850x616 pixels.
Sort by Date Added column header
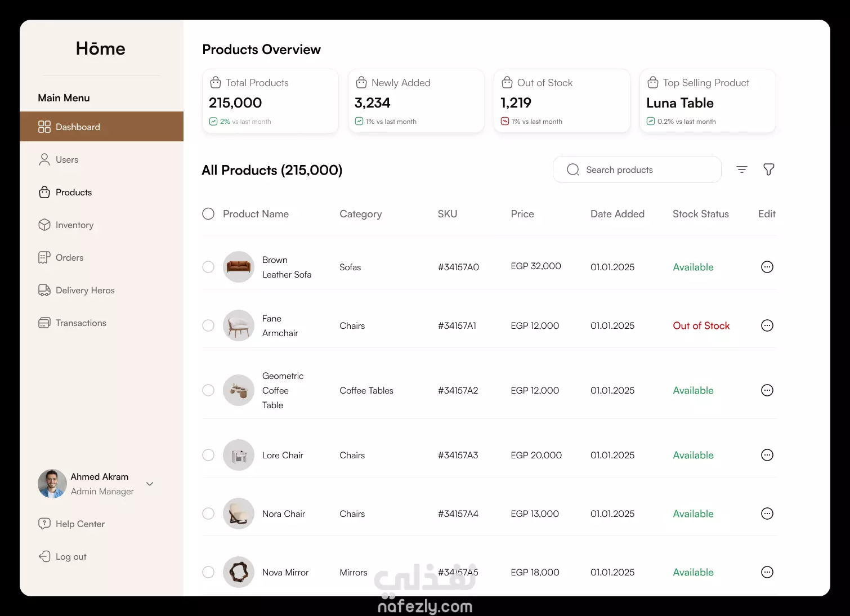(x=618, y=214)
